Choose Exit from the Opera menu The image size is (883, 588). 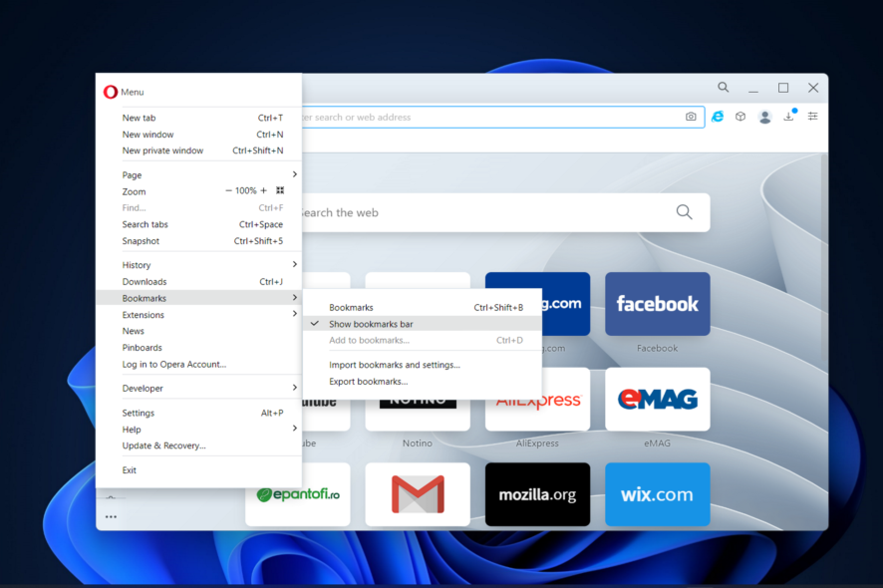[198, 470]
